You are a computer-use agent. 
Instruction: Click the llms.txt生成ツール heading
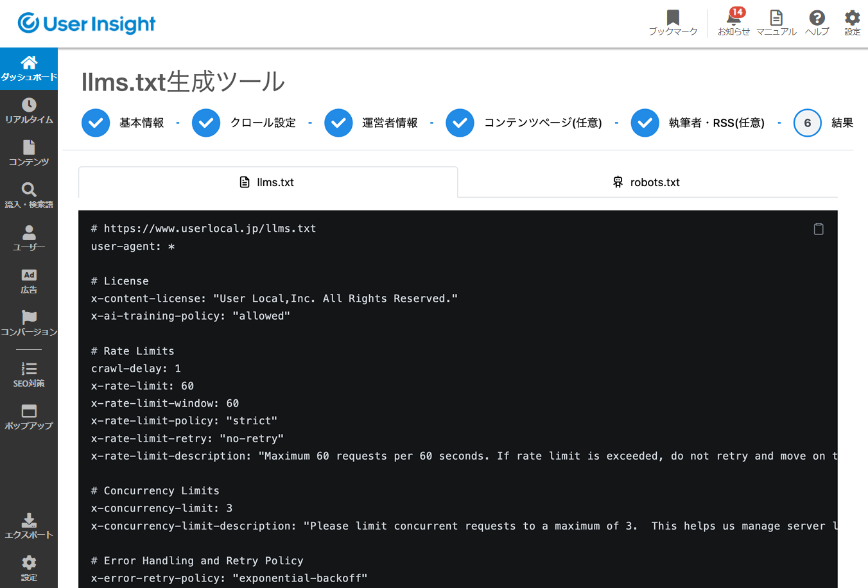183,82
